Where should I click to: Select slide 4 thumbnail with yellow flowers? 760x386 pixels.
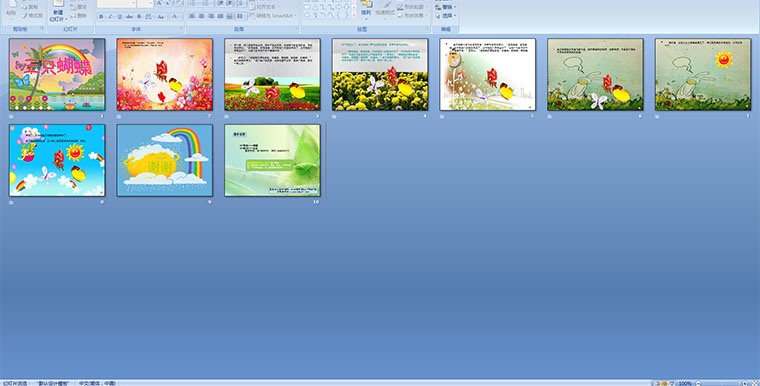click(x=380, y=74)
